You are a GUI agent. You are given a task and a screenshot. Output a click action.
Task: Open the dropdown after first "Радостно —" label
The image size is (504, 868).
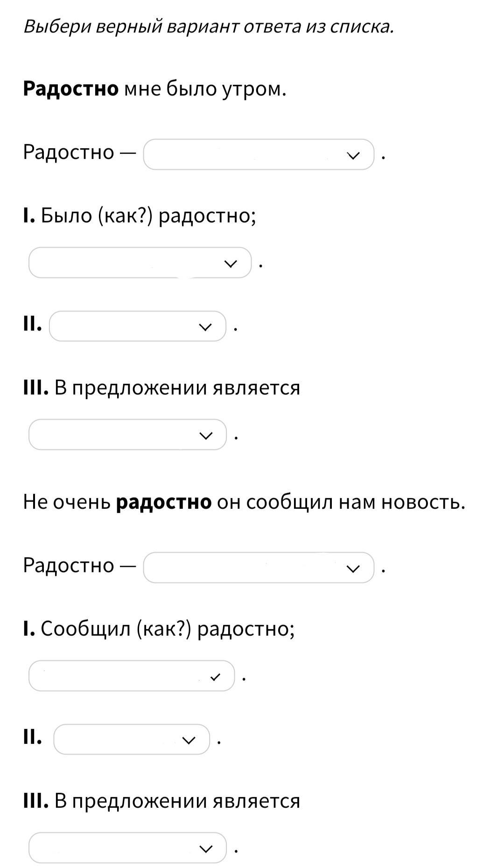pos(258,154)
